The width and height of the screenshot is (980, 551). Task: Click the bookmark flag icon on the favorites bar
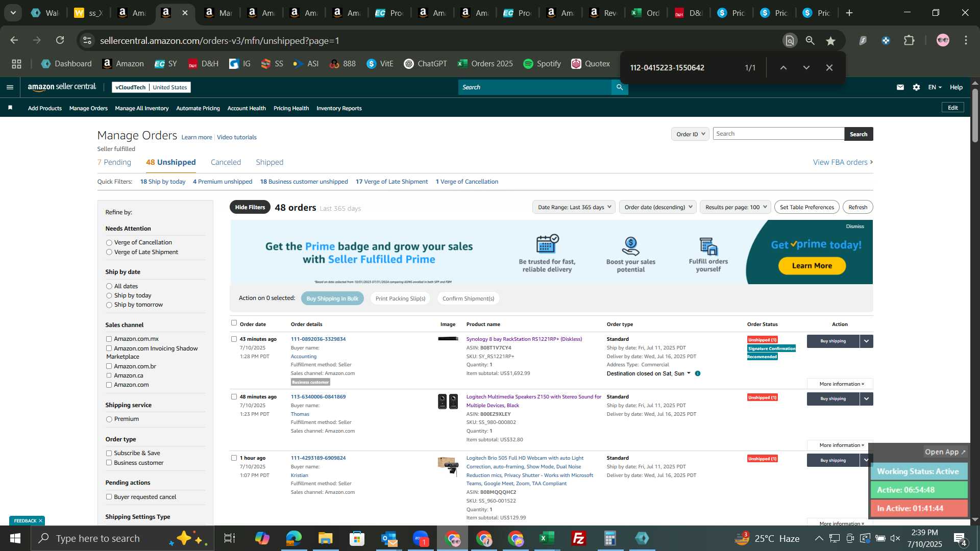(10, 108)
